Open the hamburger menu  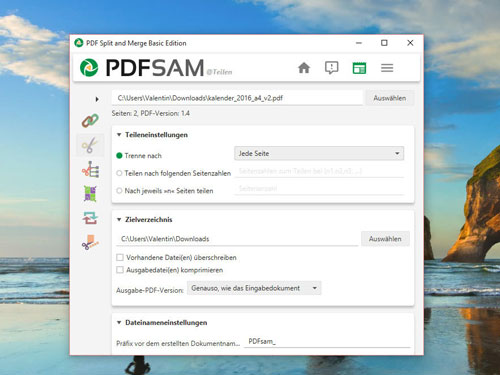point(387,68)
